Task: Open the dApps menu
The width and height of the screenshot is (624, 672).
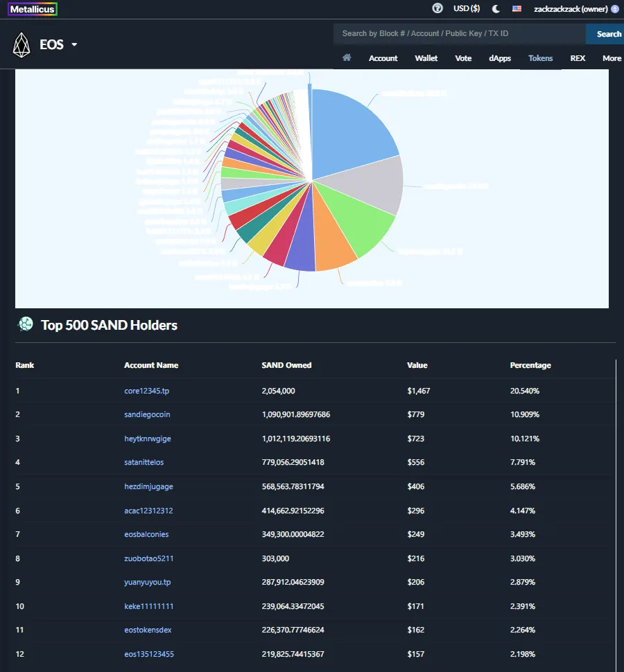Action: pyautogui.click(x=500, y=58)
